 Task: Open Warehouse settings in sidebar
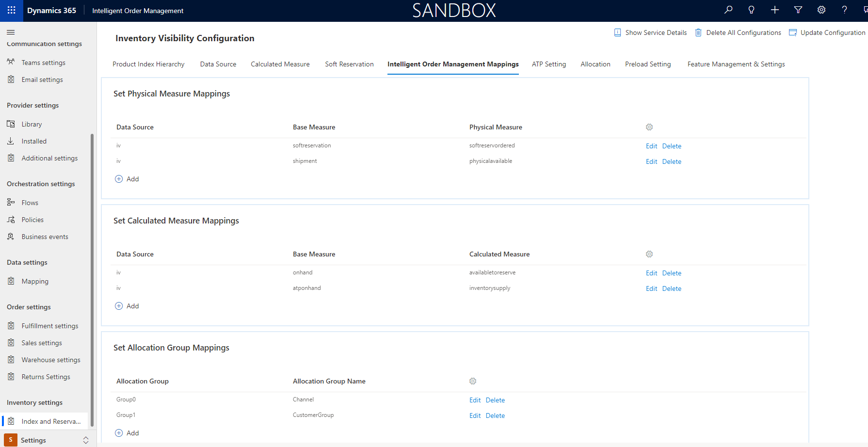[x=51, y=360]
